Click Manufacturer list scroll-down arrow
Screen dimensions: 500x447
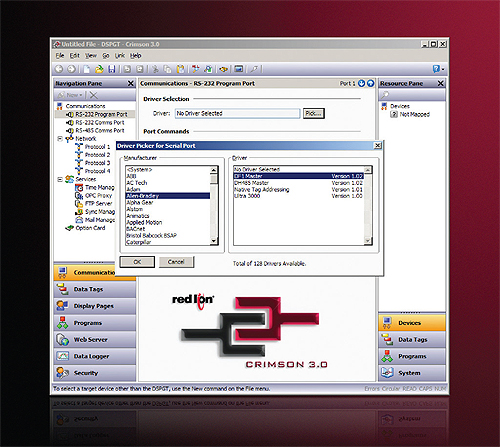(x=214, y=241)
